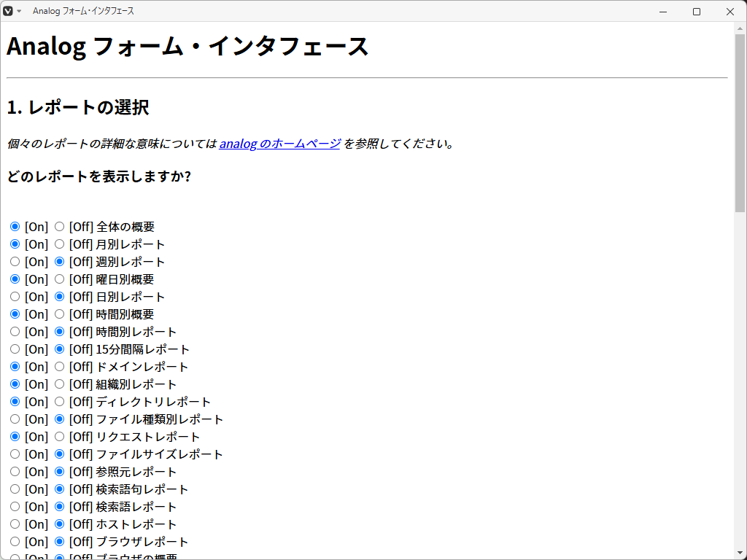
Task: Click the Analog フォーム・インタフェース page heading
Action: coord(187,47)
